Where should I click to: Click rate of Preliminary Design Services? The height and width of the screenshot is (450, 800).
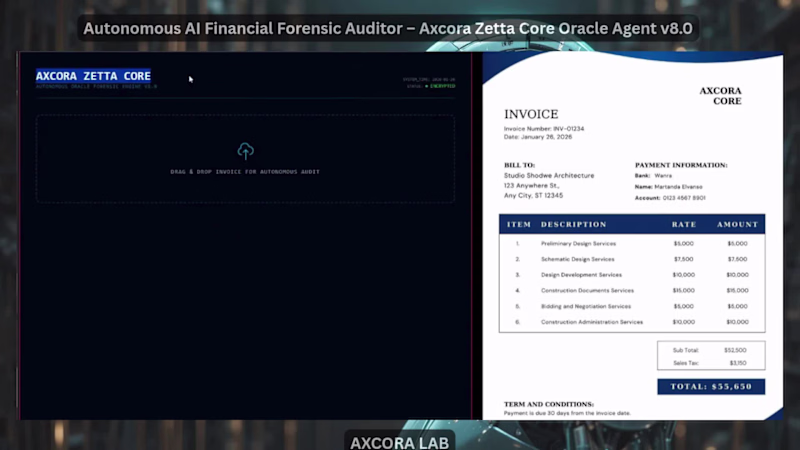coord(684,244)
